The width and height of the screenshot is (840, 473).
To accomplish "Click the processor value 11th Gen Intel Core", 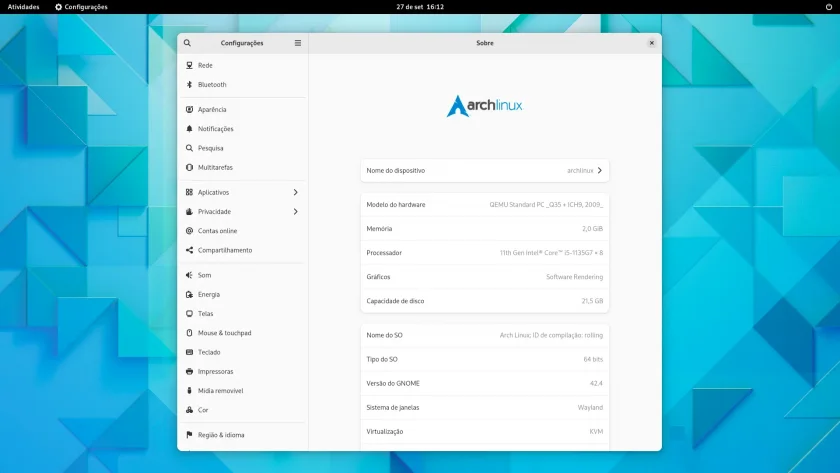I will [551, 253].
